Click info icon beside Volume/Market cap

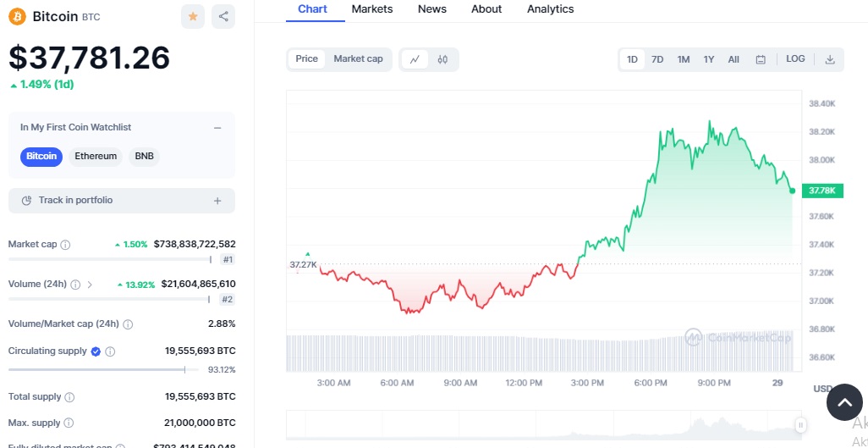128,324
